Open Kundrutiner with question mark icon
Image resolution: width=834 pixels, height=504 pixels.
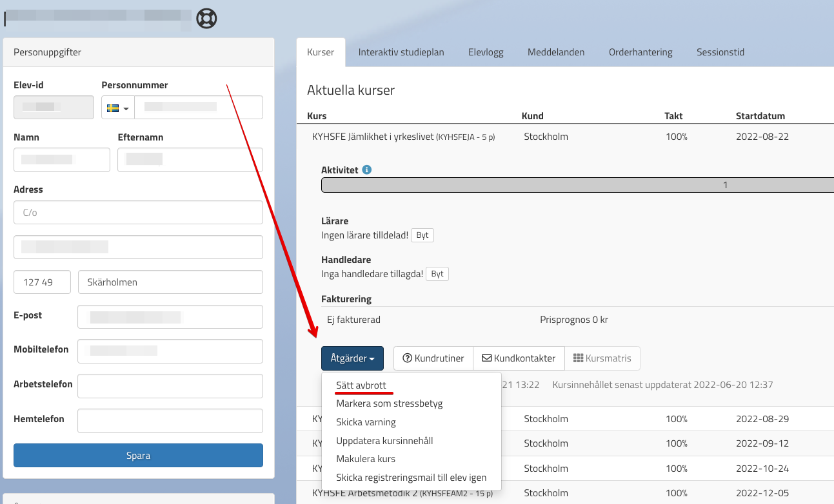[x=433, y=358]
